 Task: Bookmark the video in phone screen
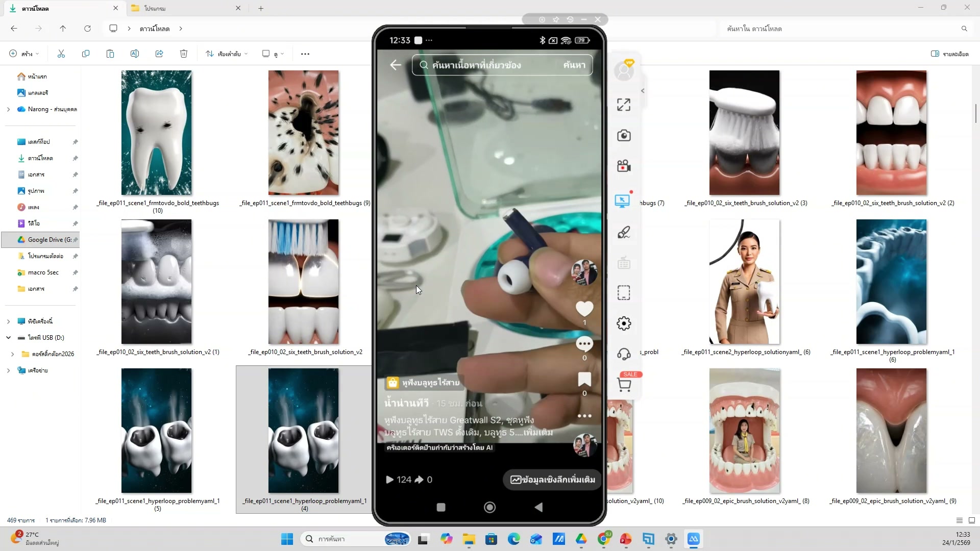coord(584,379)
